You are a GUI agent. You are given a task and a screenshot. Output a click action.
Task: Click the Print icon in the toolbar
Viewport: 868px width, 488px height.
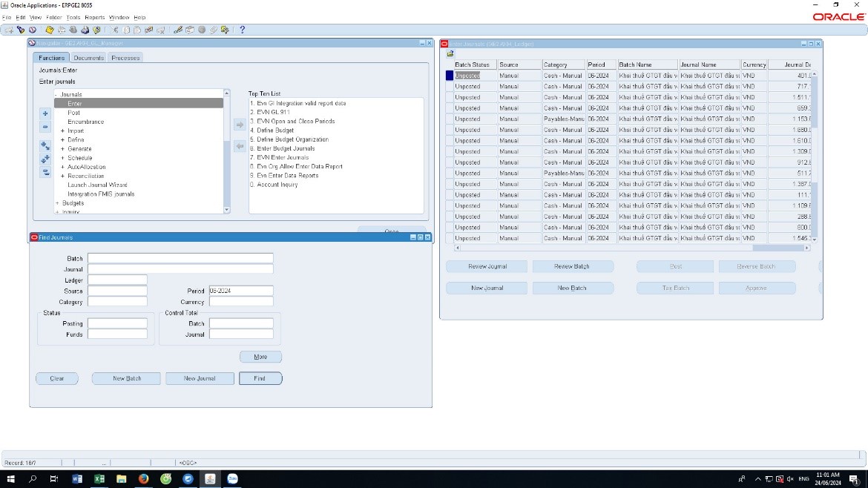tap(85, 30)
